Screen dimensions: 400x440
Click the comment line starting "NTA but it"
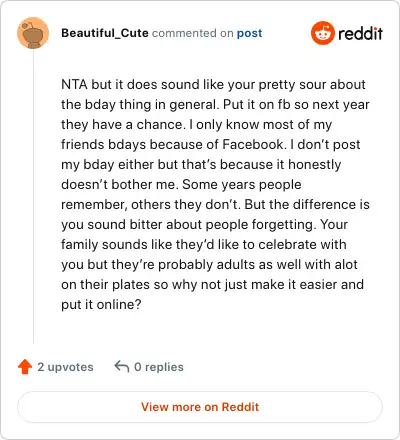(213, 85)
